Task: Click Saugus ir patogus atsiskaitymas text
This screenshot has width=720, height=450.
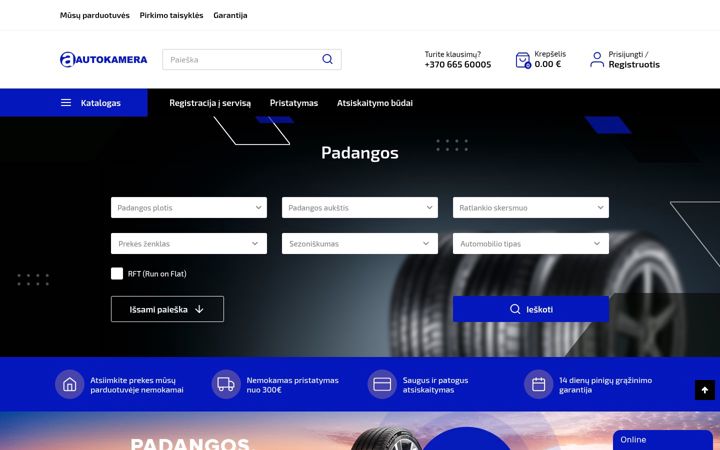Action: pos(435,385)
